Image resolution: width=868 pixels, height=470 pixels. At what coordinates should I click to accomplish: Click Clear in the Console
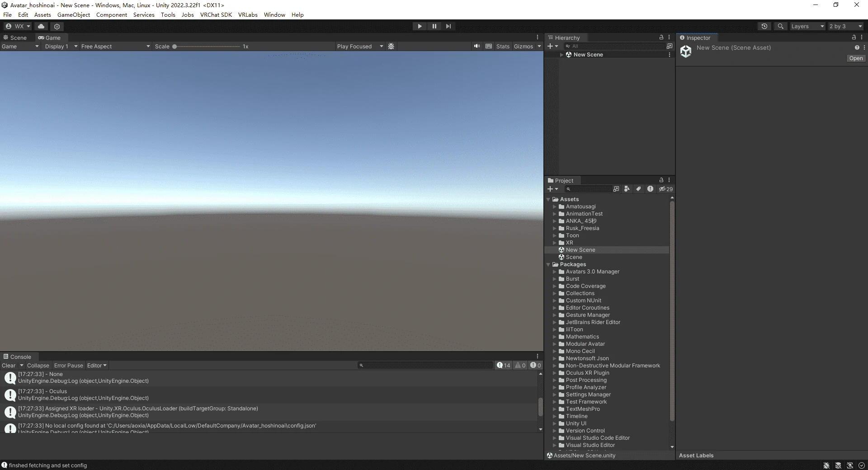pos(9,365)
